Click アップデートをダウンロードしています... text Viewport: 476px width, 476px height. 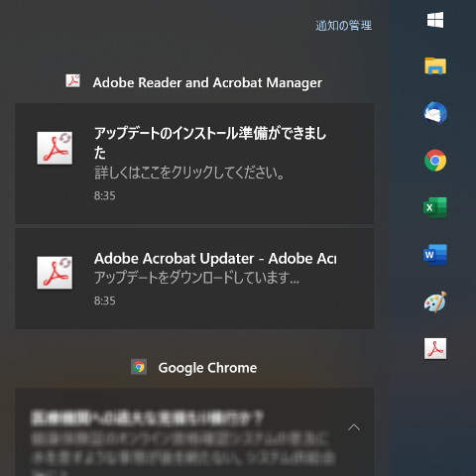tap(196, 278)
